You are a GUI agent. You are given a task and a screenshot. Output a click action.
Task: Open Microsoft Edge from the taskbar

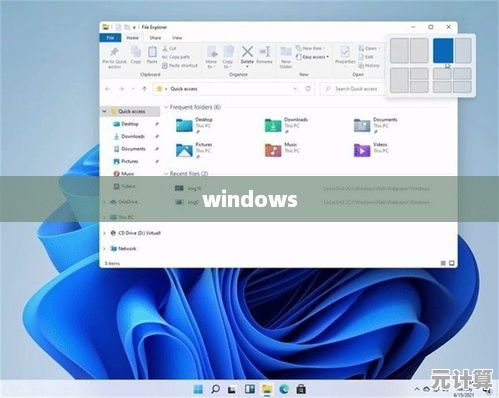[284, 389]
